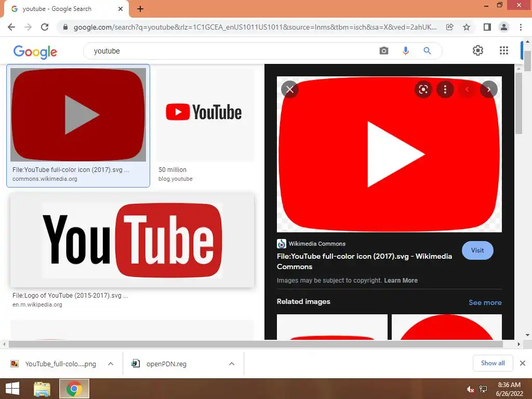532x399 pixels.
Task: Click the horizontal page scrollbar
Action: point(256,344)
